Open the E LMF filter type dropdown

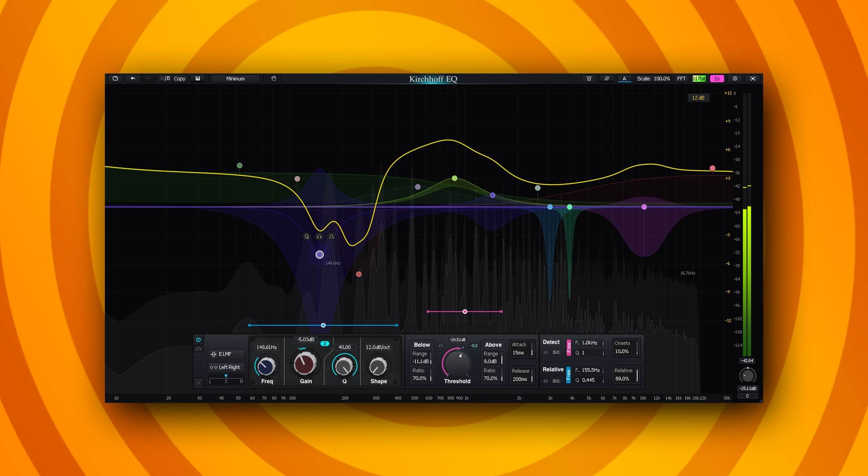click(226, 354)
